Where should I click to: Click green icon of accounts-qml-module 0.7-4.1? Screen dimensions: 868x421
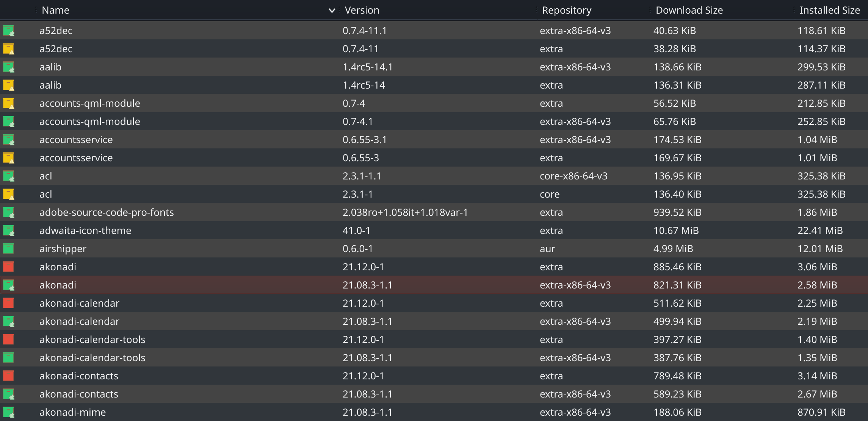click(9, 122)
